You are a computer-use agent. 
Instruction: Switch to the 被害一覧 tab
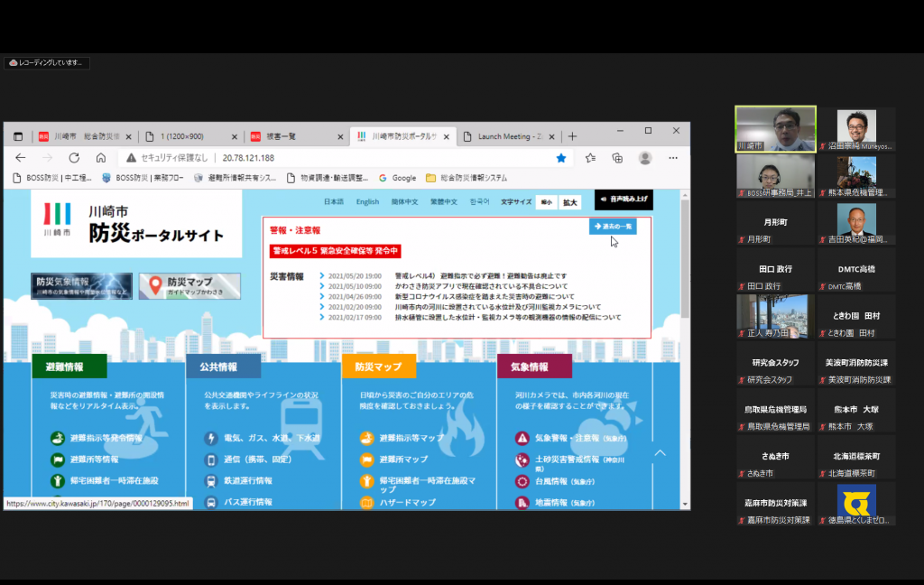[293, 136]
